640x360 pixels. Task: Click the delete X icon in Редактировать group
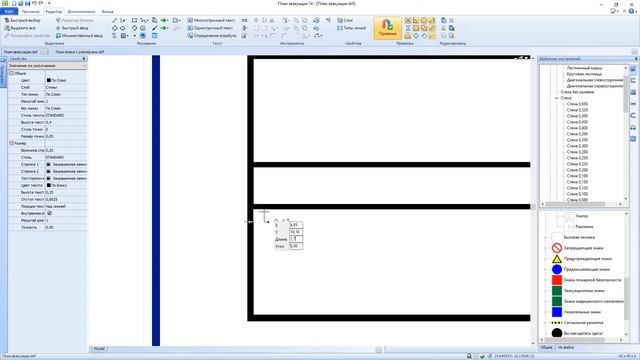(451, 20)
